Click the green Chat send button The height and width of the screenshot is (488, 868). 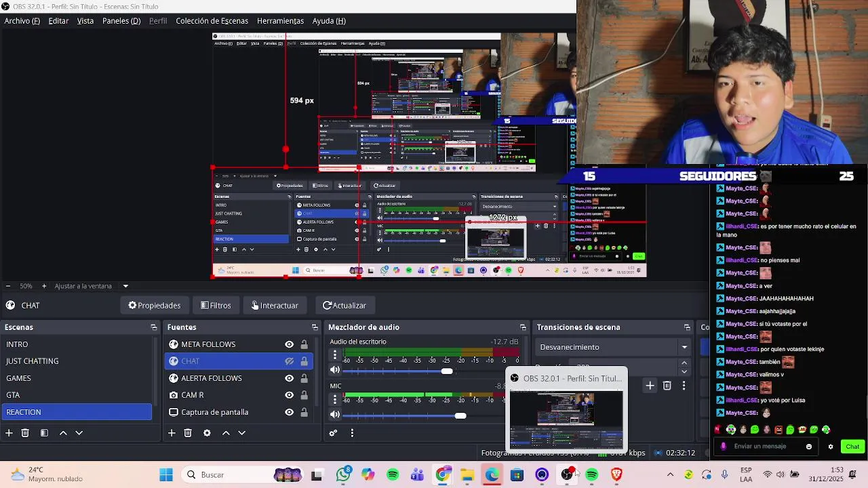(x=852, y=447)
